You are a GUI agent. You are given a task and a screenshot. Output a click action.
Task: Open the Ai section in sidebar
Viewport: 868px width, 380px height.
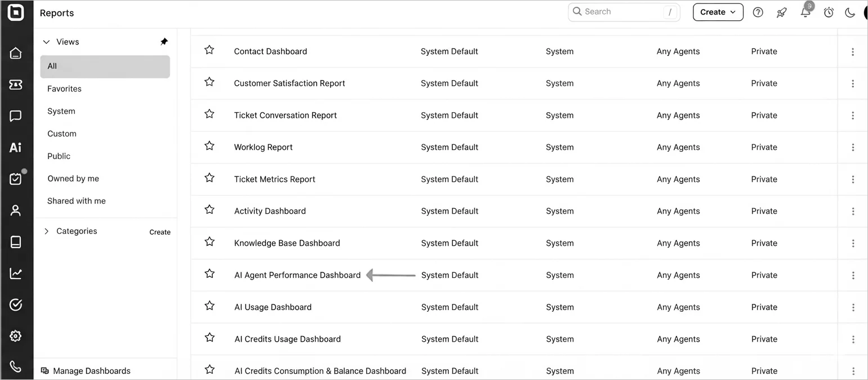point(16,148)
